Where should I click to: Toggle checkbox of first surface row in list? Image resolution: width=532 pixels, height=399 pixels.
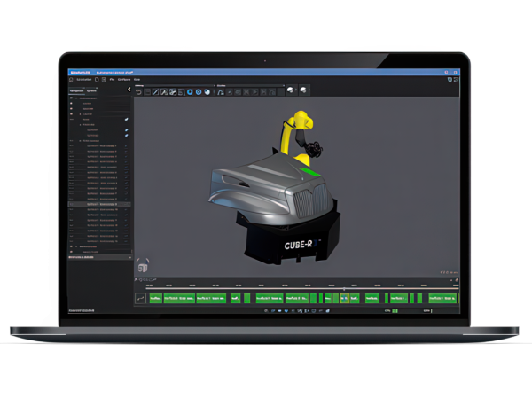point(127,146)
